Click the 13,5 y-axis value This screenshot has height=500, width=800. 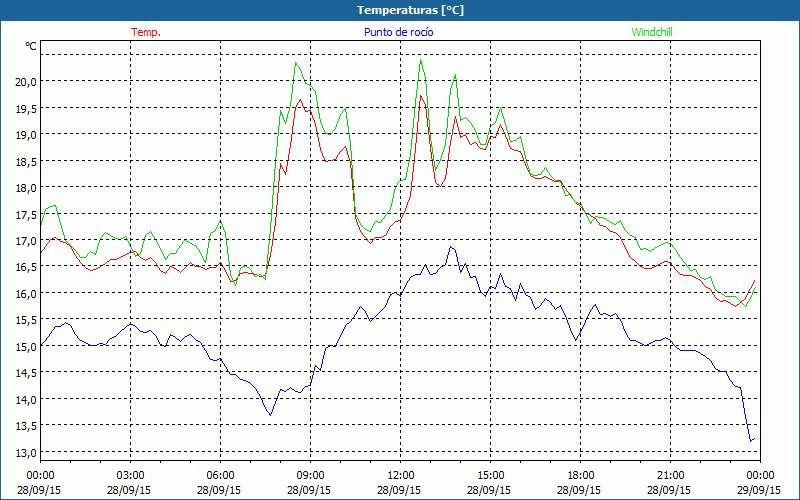click(x=27, y=426)
